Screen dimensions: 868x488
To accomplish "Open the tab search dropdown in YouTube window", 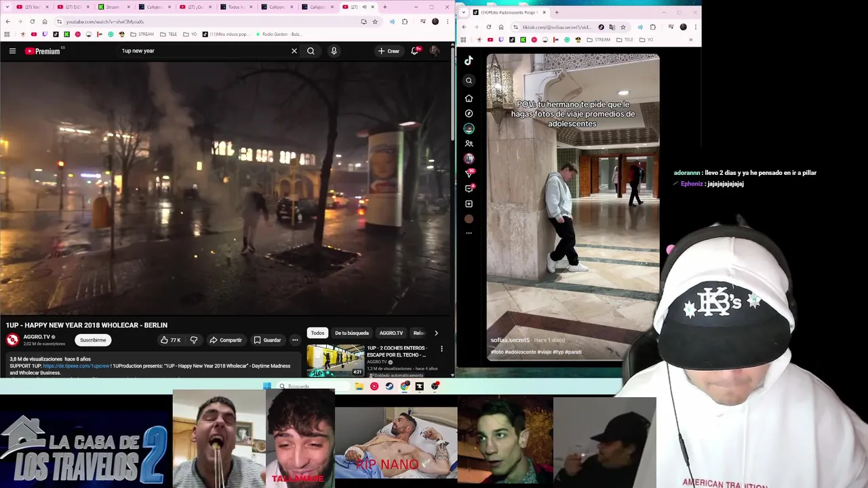I will pyautogui.click(x=7, y=7).
